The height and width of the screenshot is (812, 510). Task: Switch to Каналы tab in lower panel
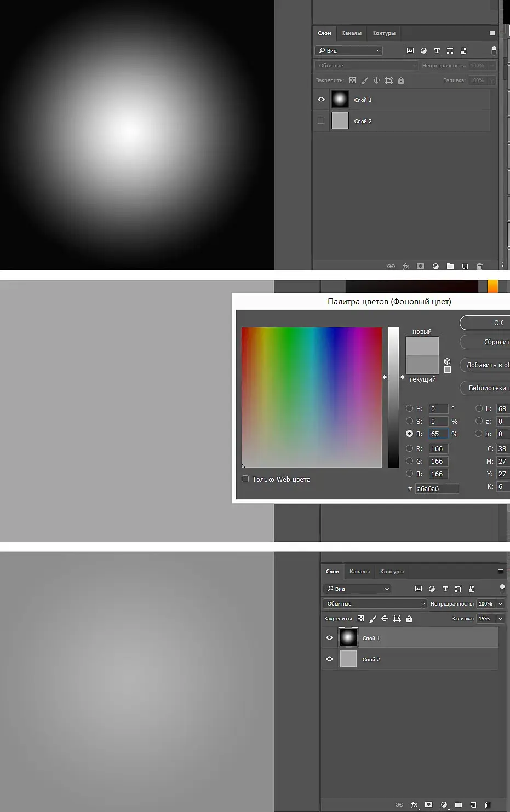click(x=359, y=571)
